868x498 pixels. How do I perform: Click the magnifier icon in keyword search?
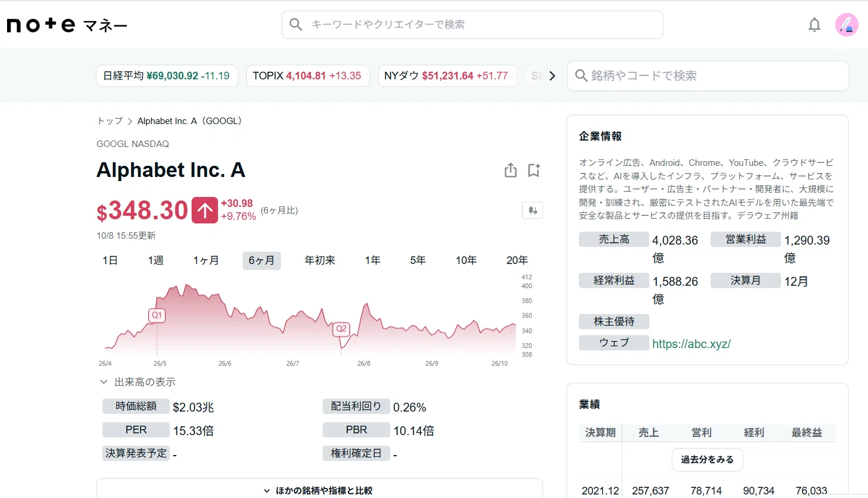click(296, 25)
